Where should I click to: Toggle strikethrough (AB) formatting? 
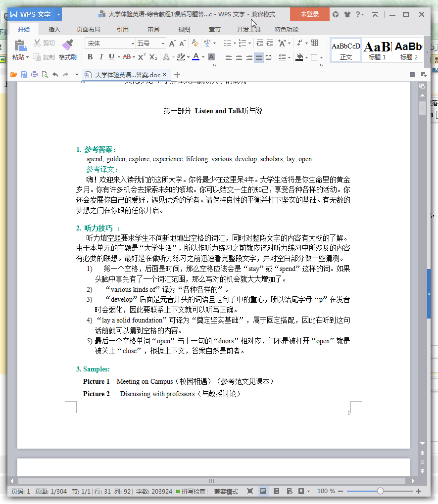[127, 57]
